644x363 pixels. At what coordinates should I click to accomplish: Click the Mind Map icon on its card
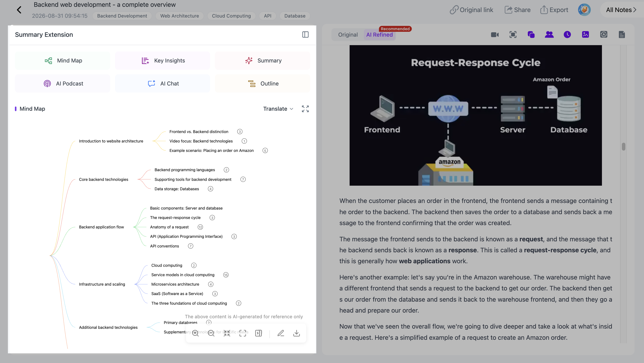click(x=48, y=60)
